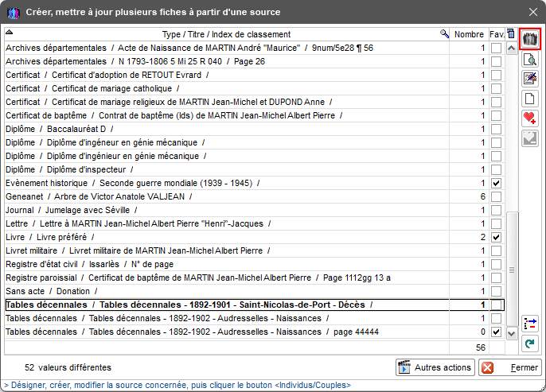The width and height of the screenshot is (546, 392).
Task: Click the sort triangle in list header
Action: pyautogui.click(x=10, y=33)
